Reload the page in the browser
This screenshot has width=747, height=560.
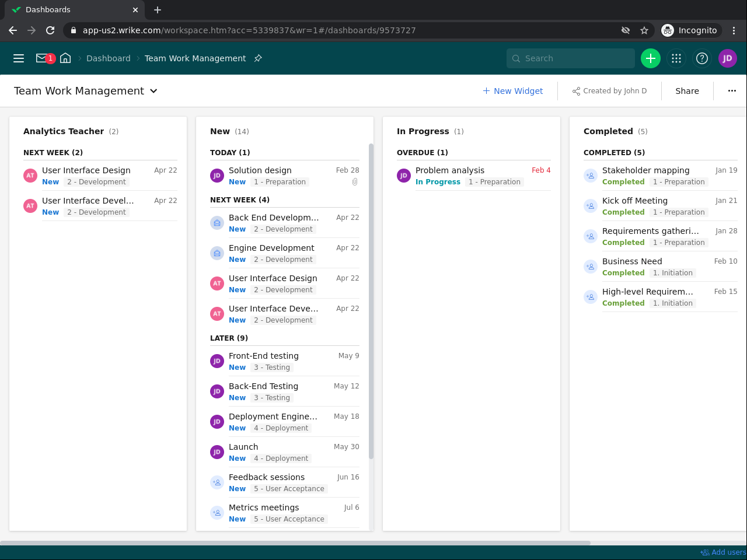(x=50, y=30)
